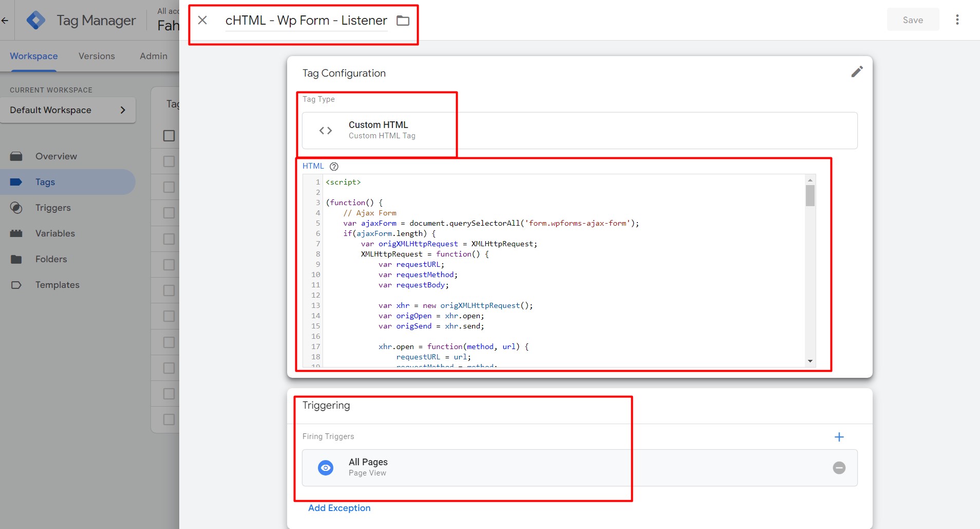Image resolution: width=980 pixels, height=529 pixels.
Task: Click the code editor scroll down arrow
Action: [810, 361]
